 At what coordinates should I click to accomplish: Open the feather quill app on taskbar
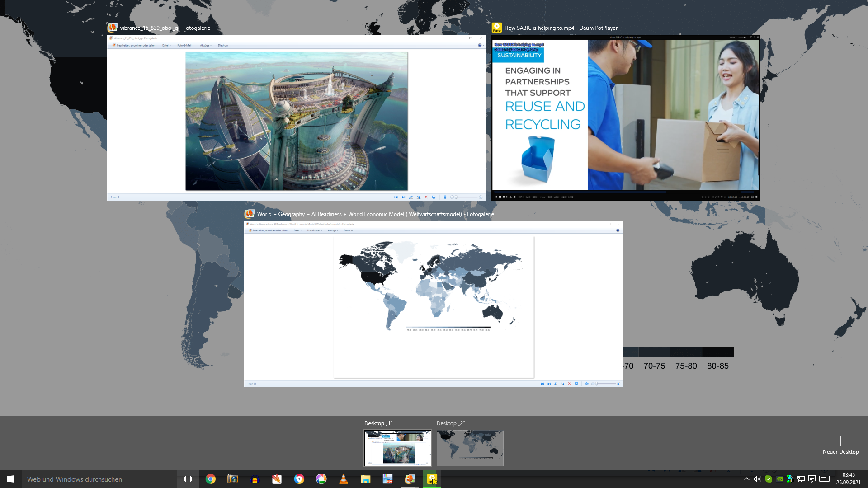(x=277, y=479)
